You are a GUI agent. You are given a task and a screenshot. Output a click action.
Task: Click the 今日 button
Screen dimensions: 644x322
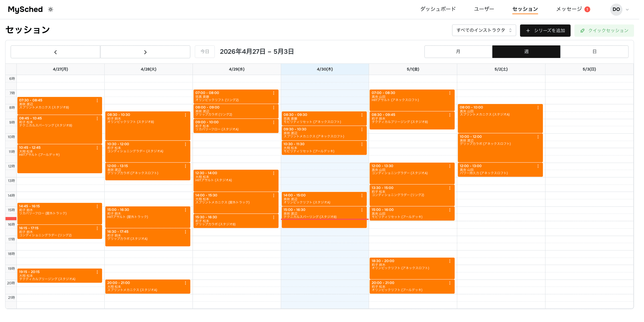pyautogui.click(x=205, y=51)
